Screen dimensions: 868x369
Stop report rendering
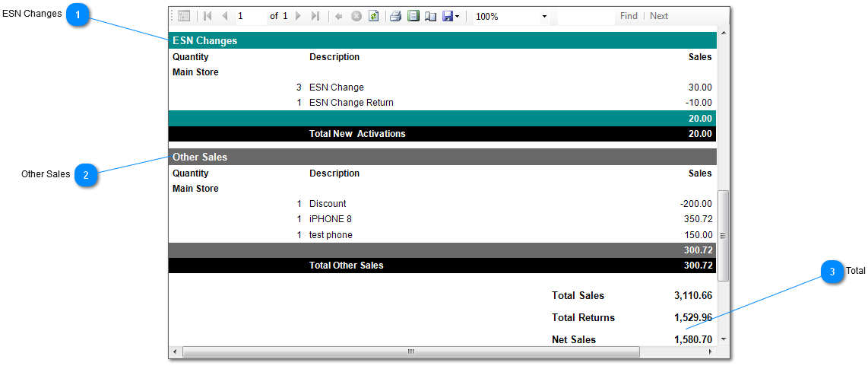[356, 16]
